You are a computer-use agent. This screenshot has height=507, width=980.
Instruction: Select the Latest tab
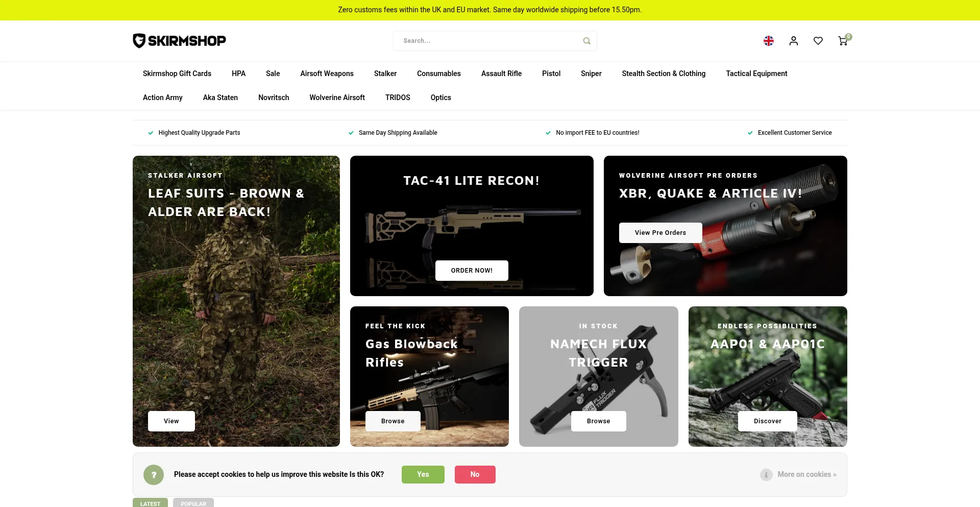tap(150, 503)
